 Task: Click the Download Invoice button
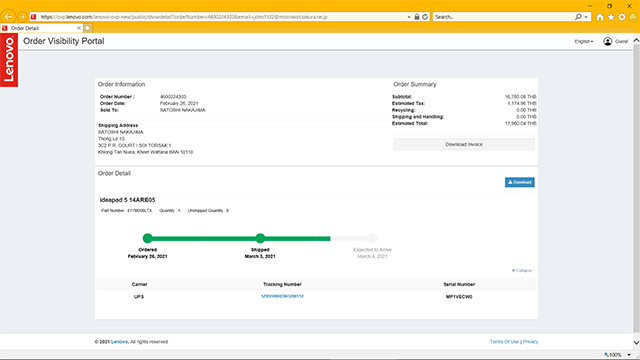click(x=464, y=144)
